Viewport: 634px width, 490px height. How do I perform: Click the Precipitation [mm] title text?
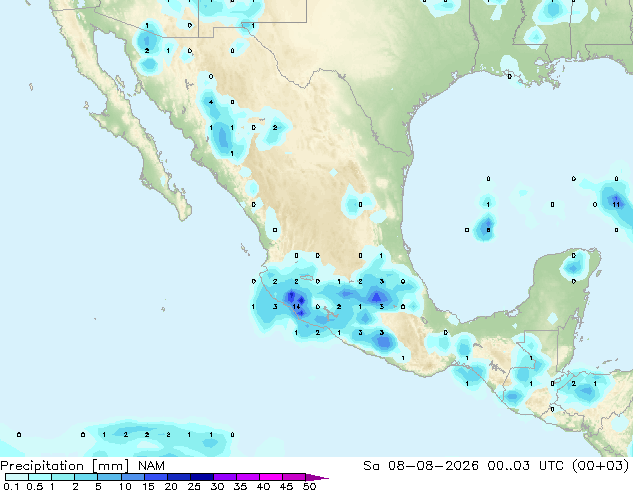[65, 466]
